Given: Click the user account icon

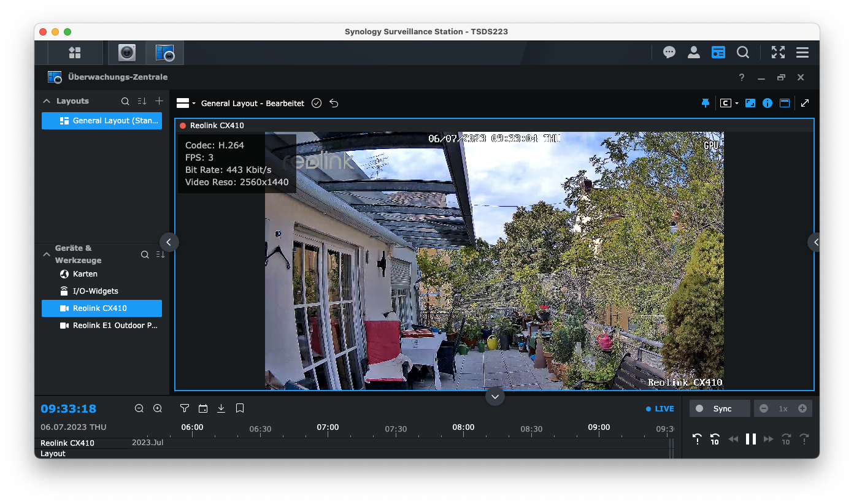Looking at the screenshot, I should tap(694, 53).
